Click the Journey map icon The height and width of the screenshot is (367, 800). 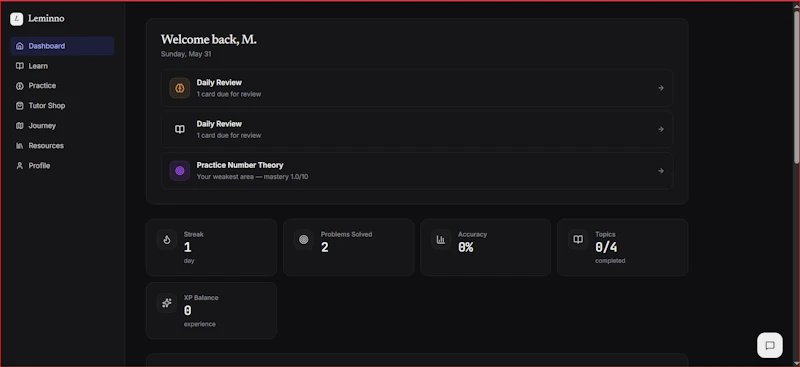[19, 126]
